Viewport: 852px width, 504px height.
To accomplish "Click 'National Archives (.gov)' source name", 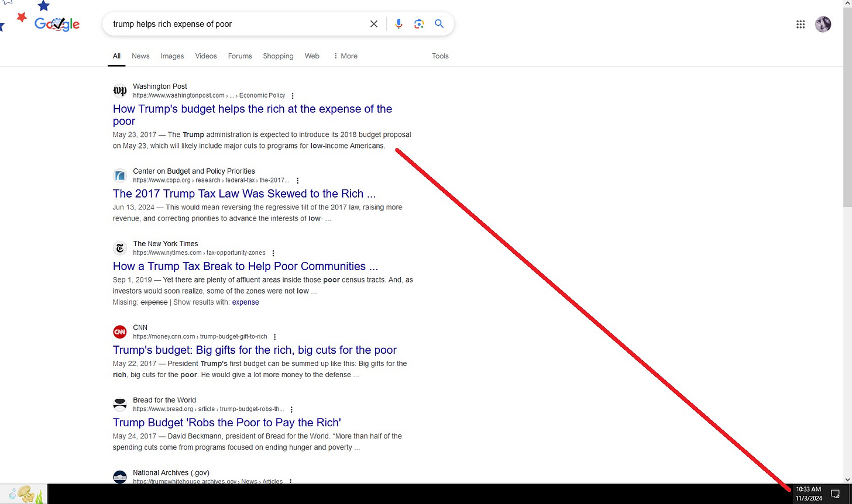I will 171,473.
